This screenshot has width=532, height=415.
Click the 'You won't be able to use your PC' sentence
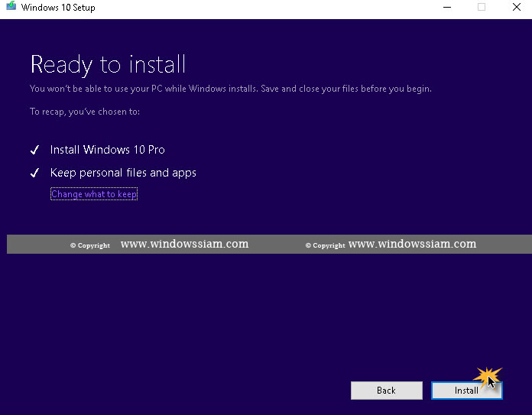coord(231,89)
